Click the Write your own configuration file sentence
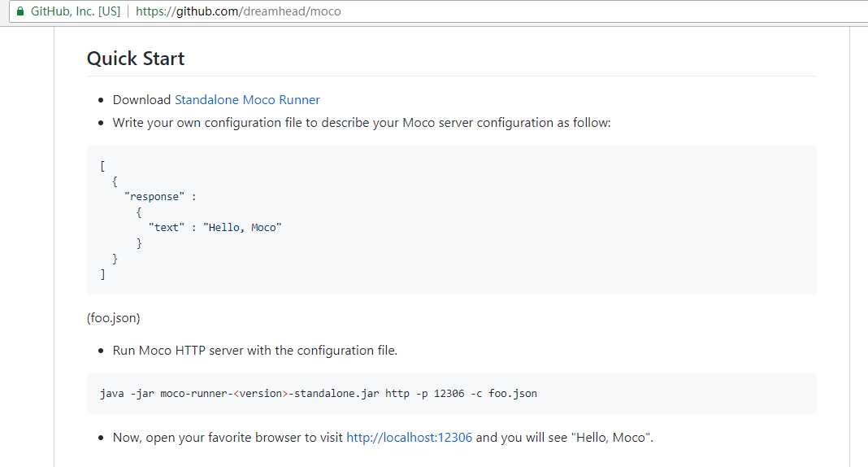 coord(362,122)
